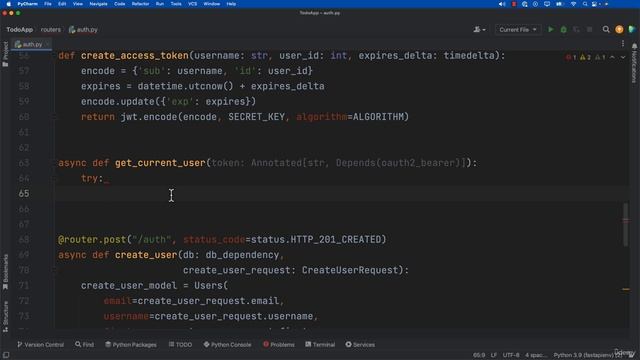Open Search Everywhere with the magnifier icon
Image resolution: width=640 pixels, height=360 pixels.
pos(606,29)
